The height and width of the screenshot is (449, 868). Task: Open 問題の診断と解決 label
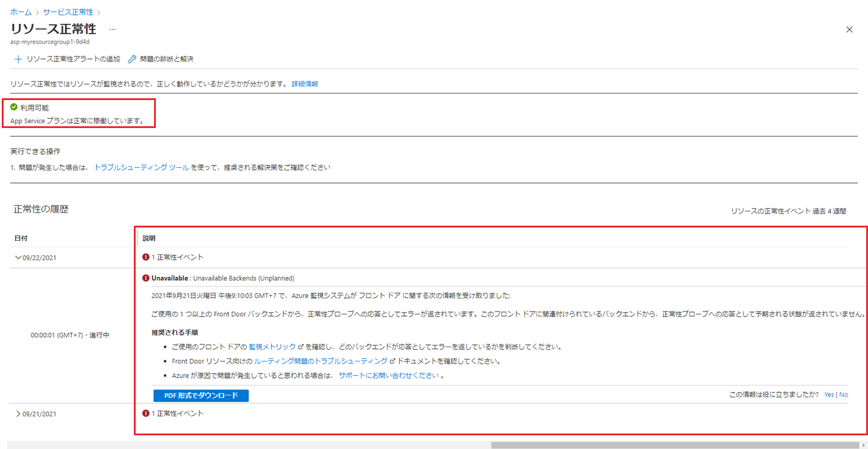[x=167, y=59]
